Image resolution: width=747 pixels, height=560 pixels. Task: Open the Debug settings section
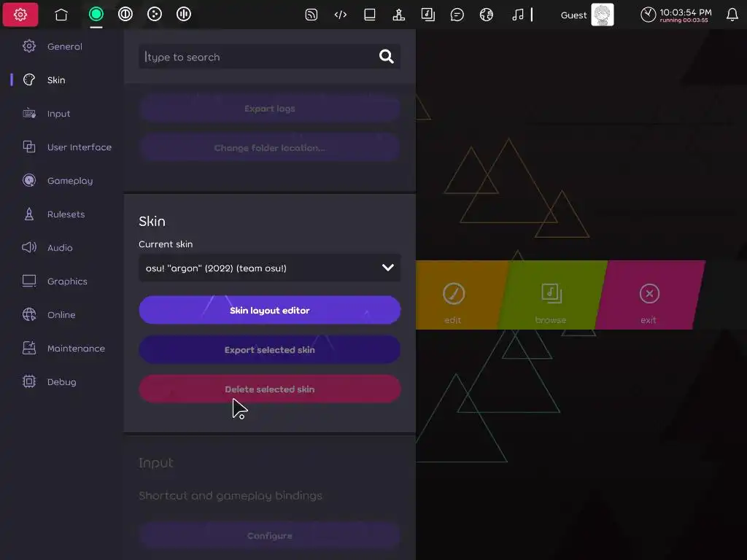coord(62,382)
